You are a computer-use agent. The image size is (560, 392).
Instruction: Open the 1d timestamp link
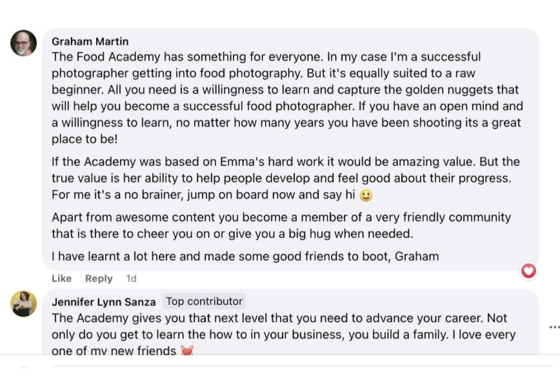tap(131, 279)
